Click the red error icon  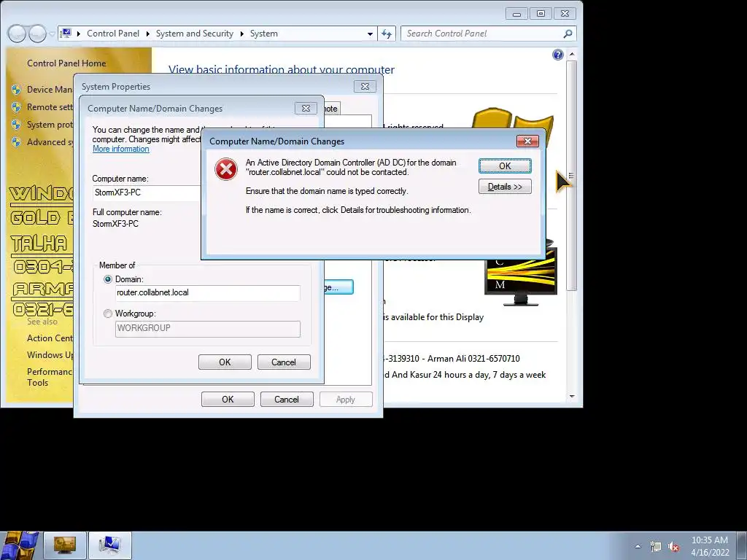point(226,169)
